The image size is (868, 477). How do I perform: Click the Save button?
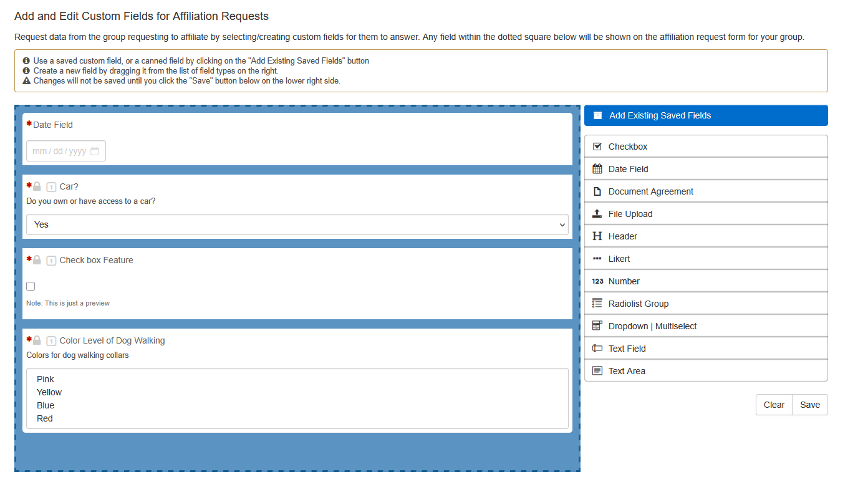[x=810, y=405]
